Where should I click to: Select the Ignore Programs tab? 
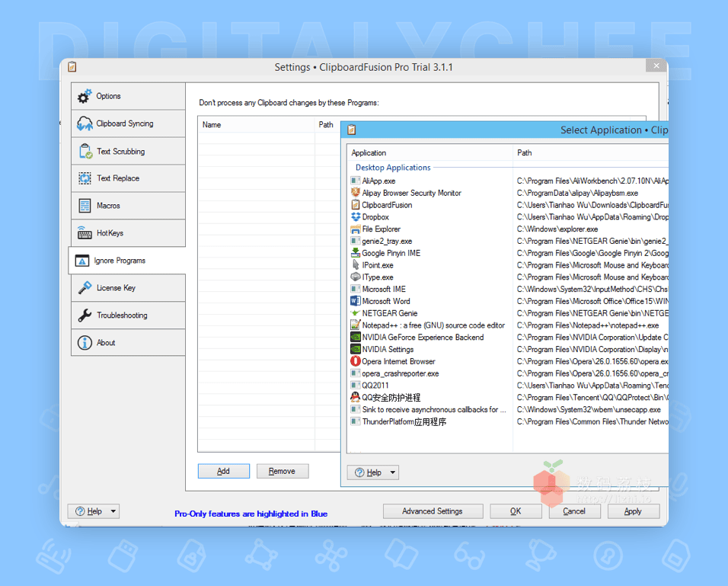click(x=127, y=261)
